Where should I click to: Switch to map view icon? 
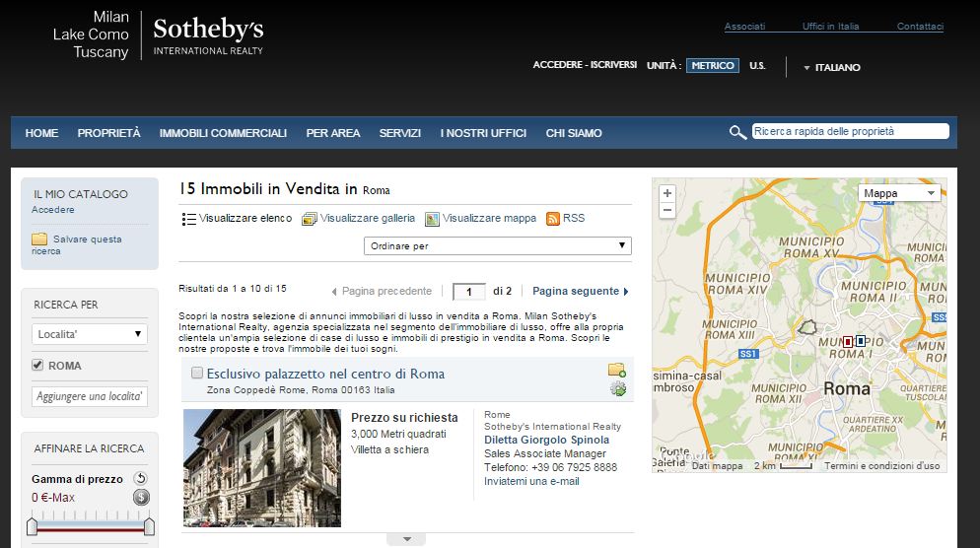tap(432, 219)
